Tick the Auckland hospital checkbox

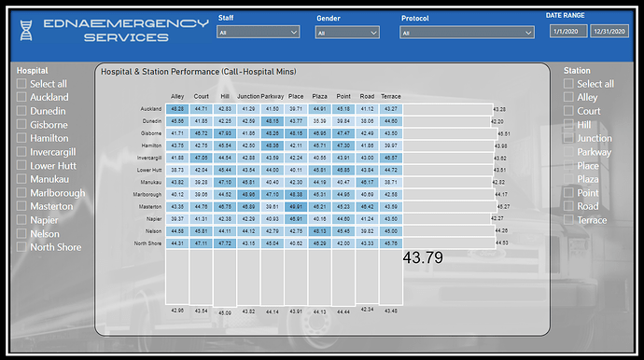point(21,97)
